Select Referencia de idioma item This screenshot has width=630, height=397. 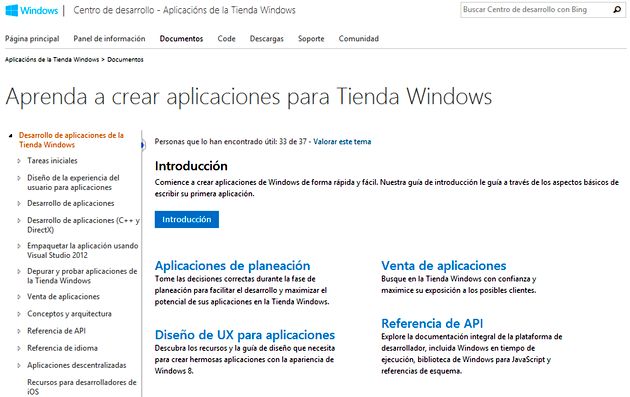pyautogui.click(x=62, y=348)
